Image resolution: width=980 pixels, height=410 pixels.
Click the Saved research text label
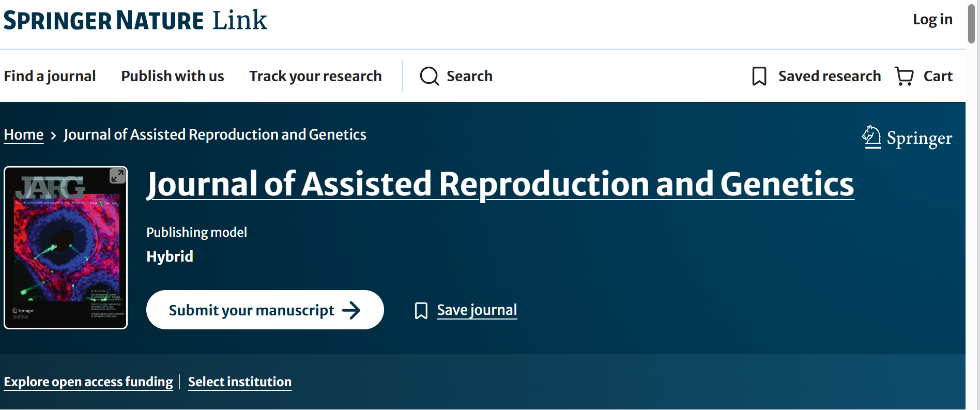click(x=830, y=76)
